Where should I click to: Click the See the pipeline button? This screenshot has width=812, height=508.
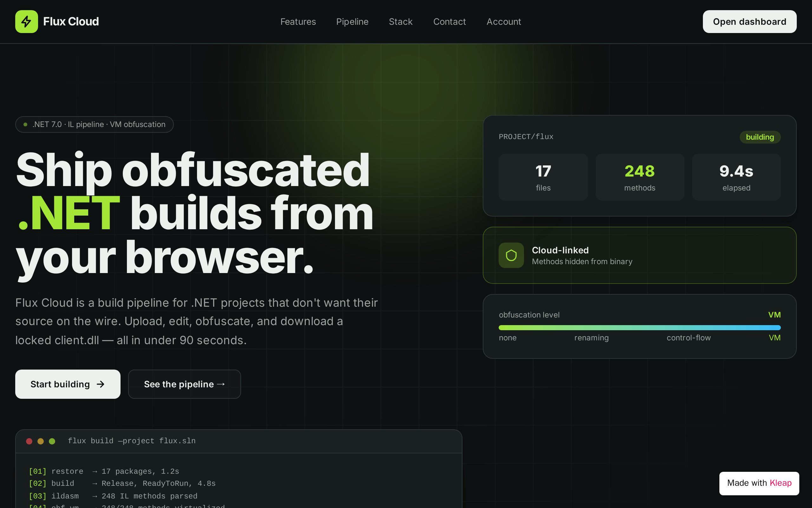[185, 384]
